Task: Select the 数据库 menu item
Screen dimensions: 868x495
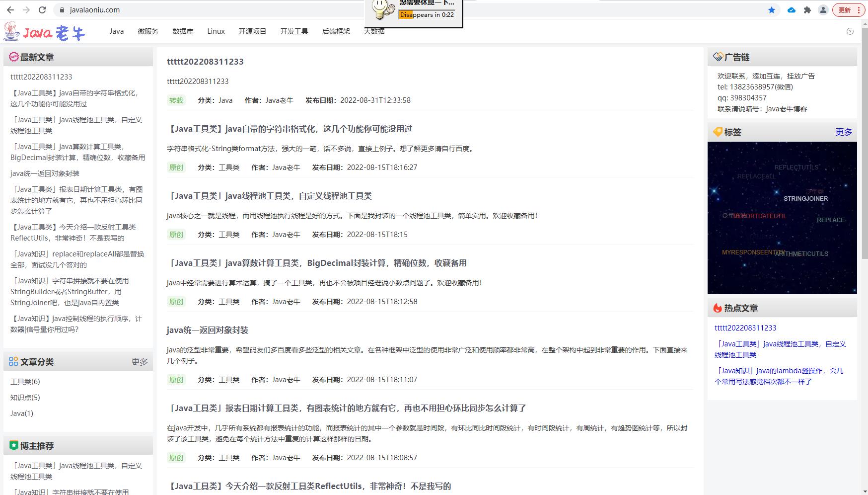Action: [182, 31]
